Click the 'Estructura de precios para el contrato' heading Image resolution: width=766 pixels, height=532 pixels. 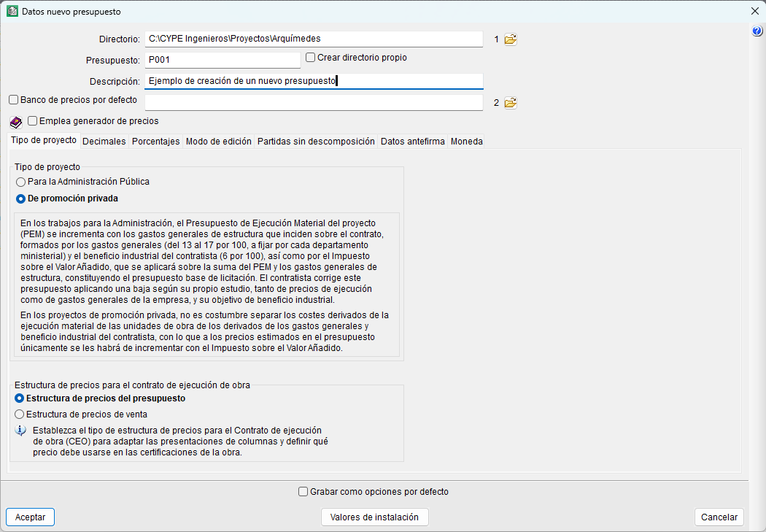pyautogui.click(x=132, y=385)
